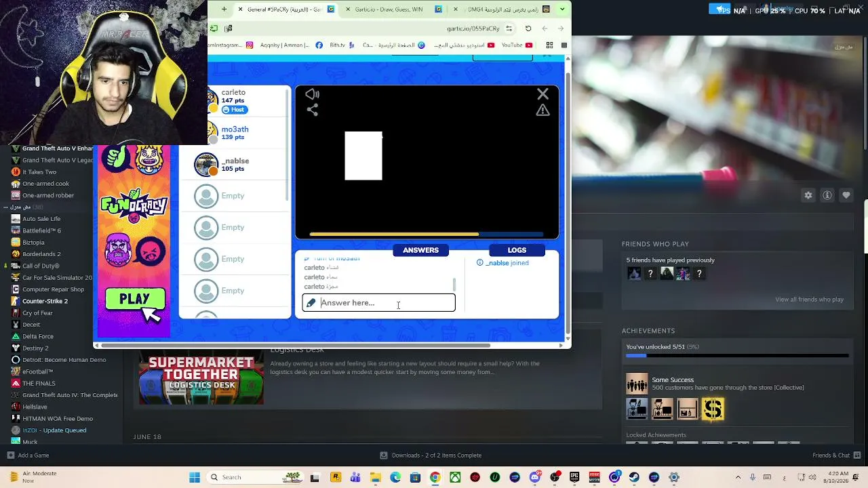
Task: Open Microsoft Edge from the taskbar
Action: [x=395, y=477]
